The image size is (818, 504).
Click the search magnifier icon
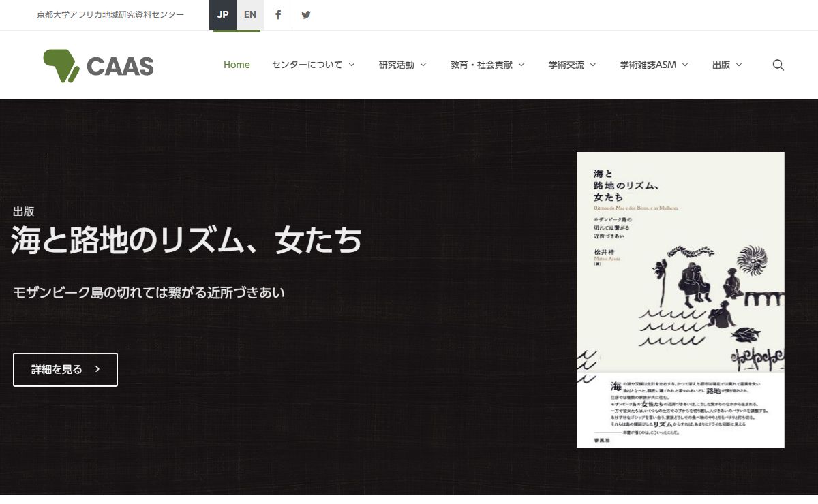click(x=778, y=65)
